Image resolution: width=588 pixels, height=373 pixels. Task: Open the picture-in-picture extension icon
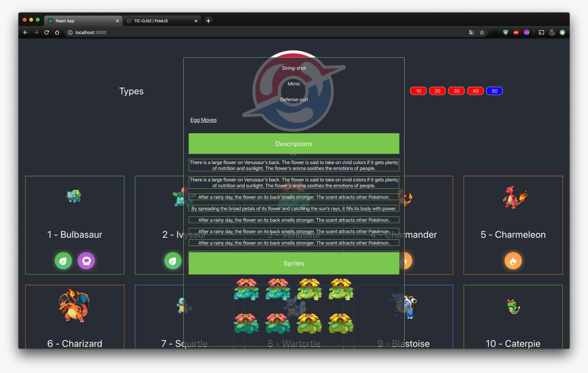495,32
